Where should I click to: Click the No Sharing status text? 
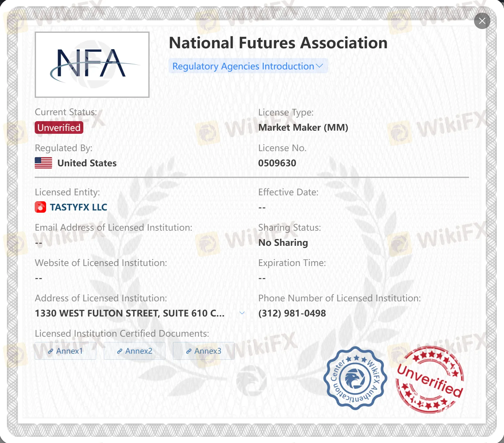(x=283, y=242)
